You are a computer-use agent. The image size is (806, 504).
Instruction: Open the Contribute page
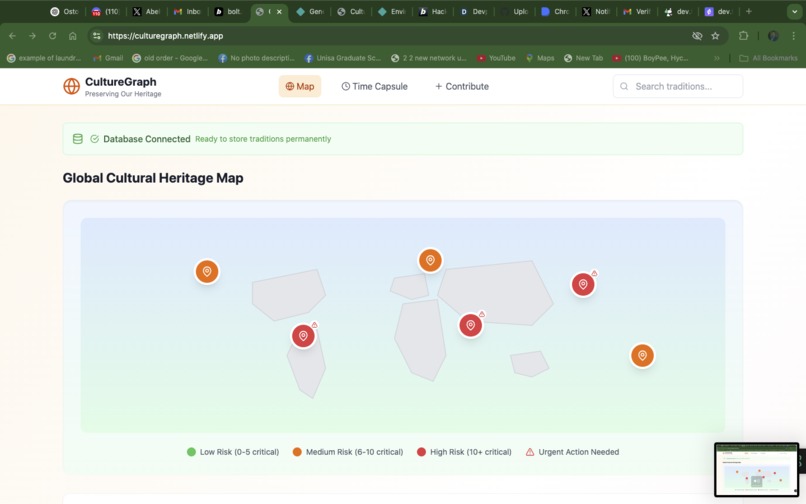click(x=462, y=86)
